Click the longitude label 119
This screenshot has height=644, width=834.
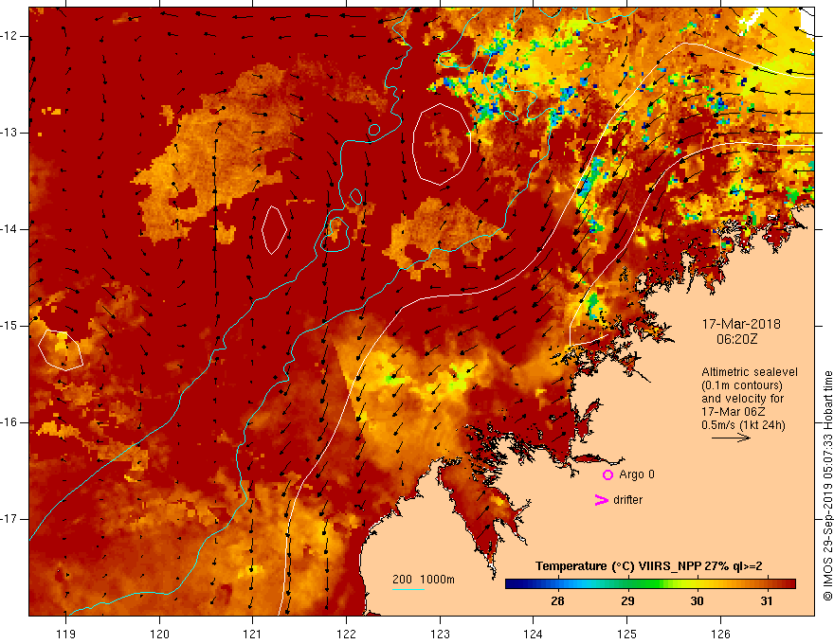point(66,634)
